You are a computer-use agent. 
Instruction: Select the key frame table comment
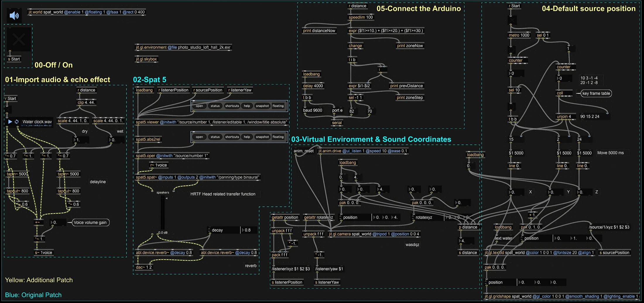pos(596,93)
